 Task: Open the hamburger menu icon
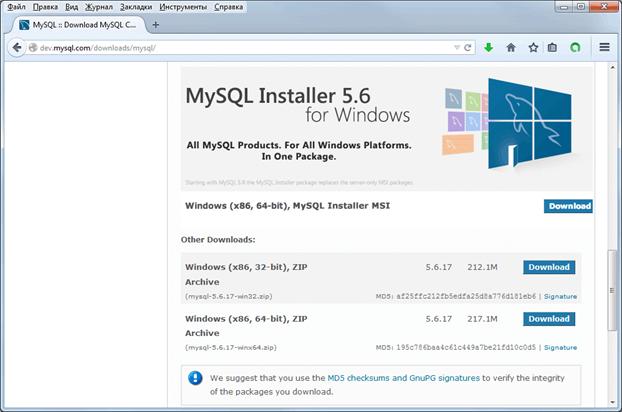point(605,48)
